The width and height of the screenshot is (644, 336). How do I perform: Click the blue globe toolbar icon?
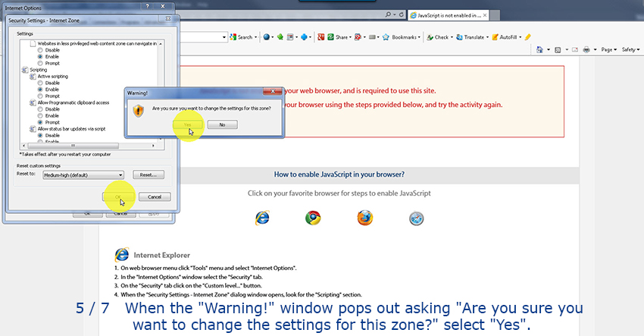pos(267,37)
